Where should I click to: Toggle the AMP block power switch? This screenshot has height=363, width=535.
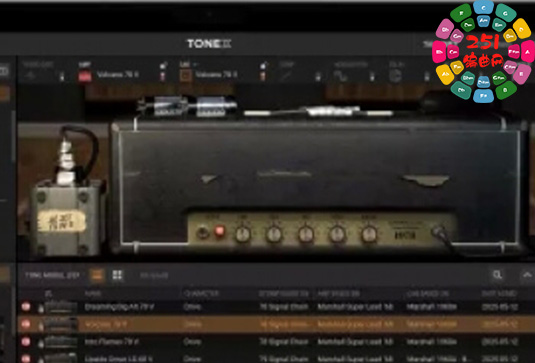click(x=163, y=76)
